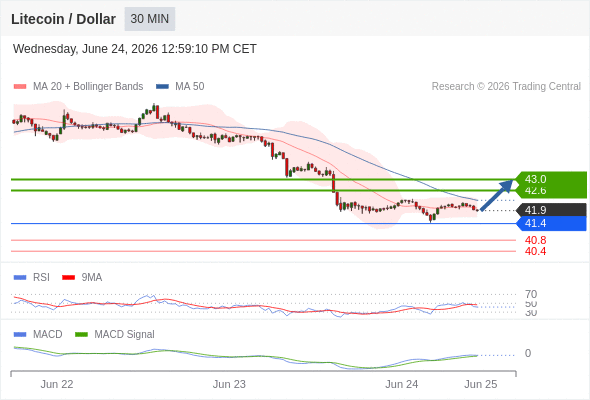Click the Jun 25 date axis label
Screen dimensions: 590x400
coord(481,384)
